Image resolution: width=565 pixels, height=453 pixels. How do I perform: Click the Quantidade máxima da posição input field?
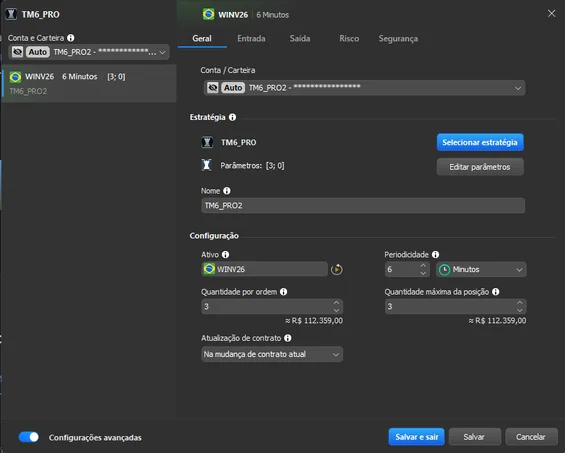point(455,306)
